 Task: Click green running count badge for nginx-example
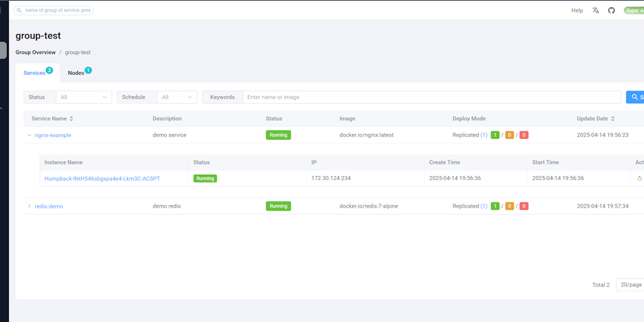pyautogui.click(x=495, y=135)
